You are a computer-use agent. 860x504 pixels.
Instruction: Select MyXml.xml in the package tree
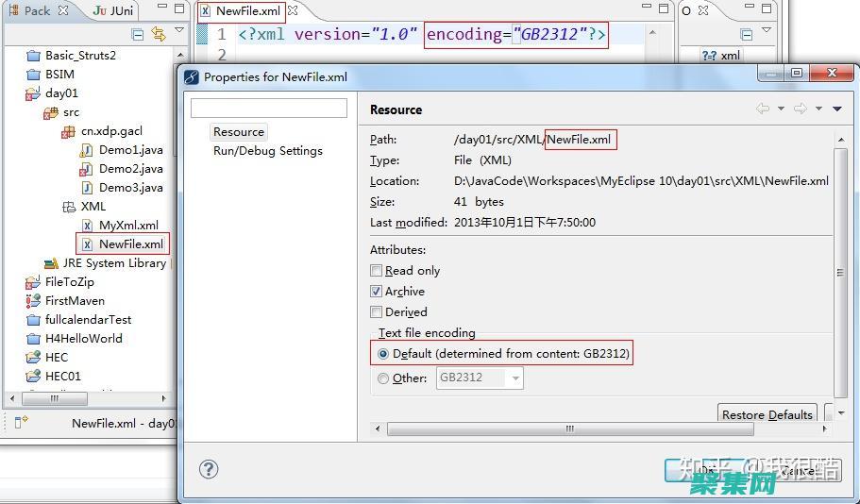128,226
